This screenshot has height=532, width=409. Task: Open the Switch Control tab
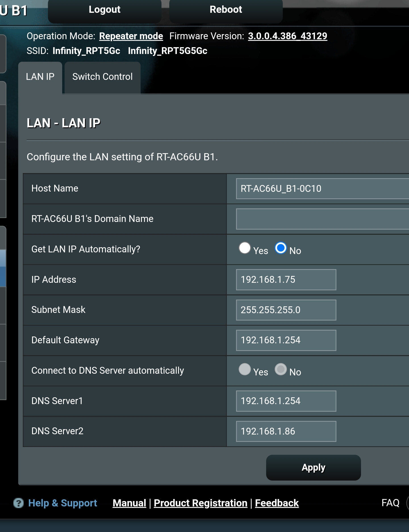[x=103, y=77]
